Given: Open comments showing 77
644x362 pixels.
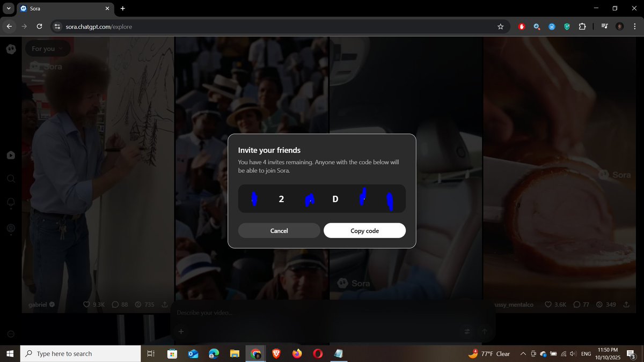Looking at the screenshot, I should [x=581, y=305].
